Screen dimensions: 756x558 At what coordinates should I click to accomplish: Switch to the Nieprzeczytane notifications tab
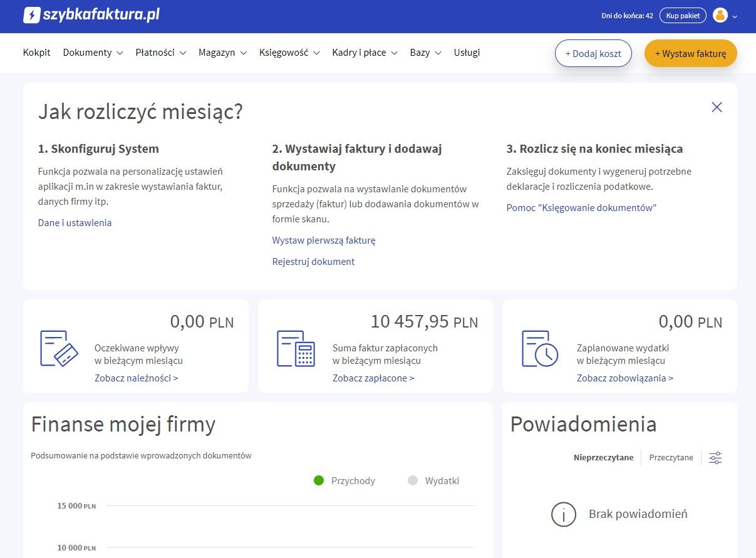coord(603,458)
